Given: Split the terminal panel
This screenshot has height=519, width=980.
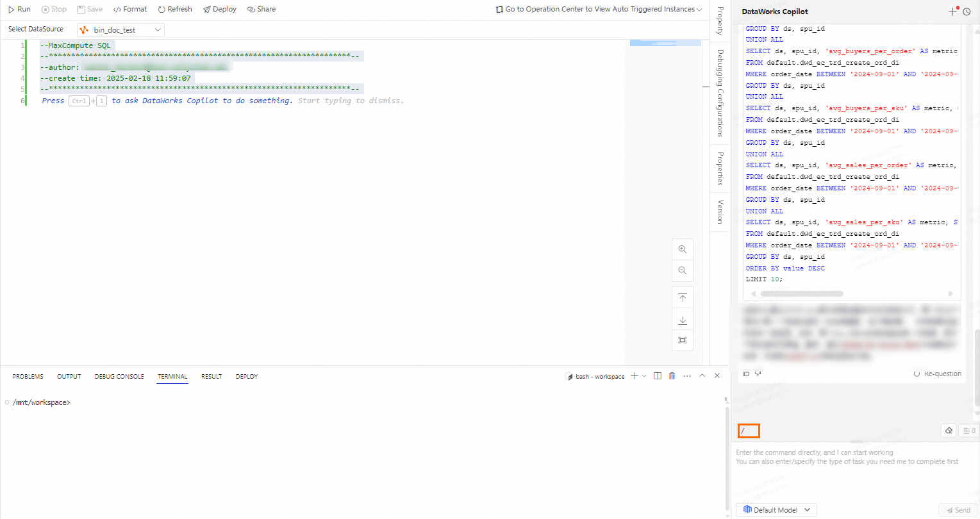Looking at the screenshot, I should (657, 376).
